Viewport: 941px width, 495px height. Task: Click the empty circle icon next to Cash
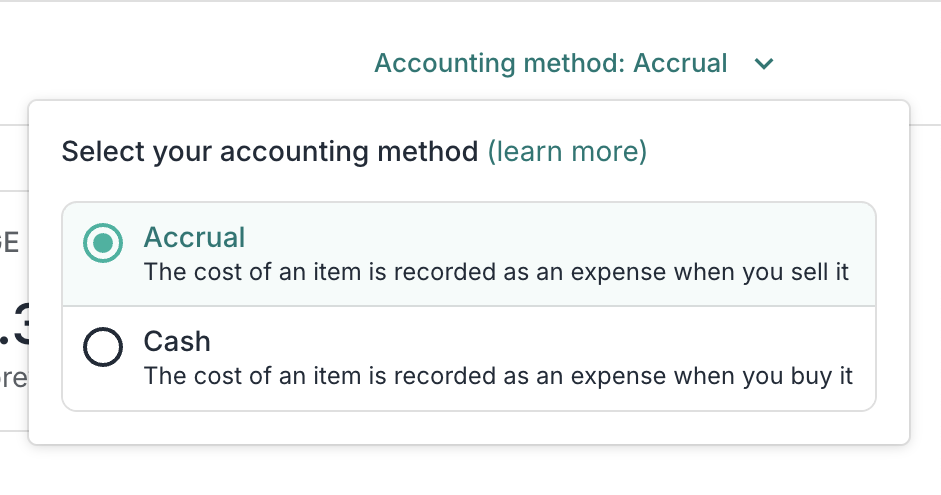pyautogui.click(x=103, y=347)
